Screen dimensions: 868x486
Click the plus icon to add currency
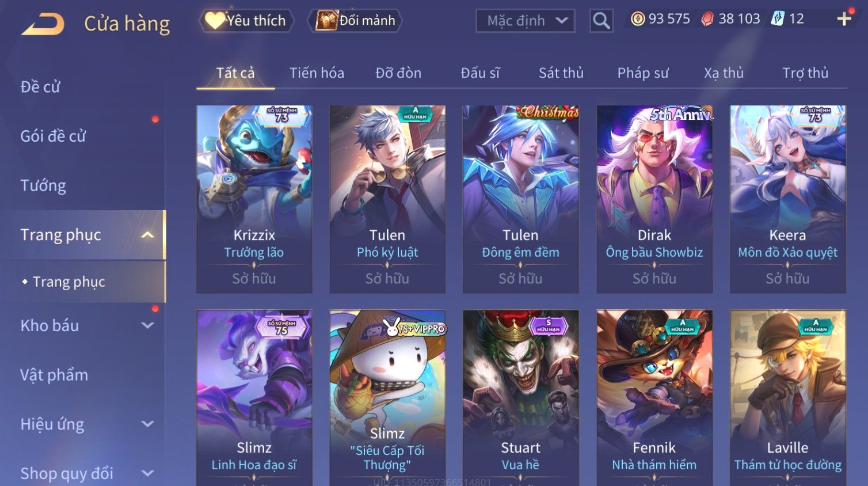point(844,19)
